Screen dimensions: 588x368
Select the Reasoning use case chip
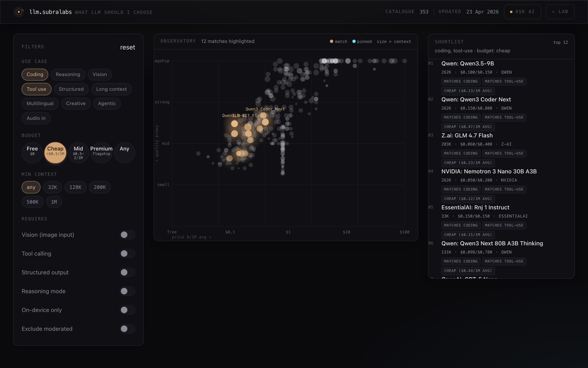pos(68,74)
